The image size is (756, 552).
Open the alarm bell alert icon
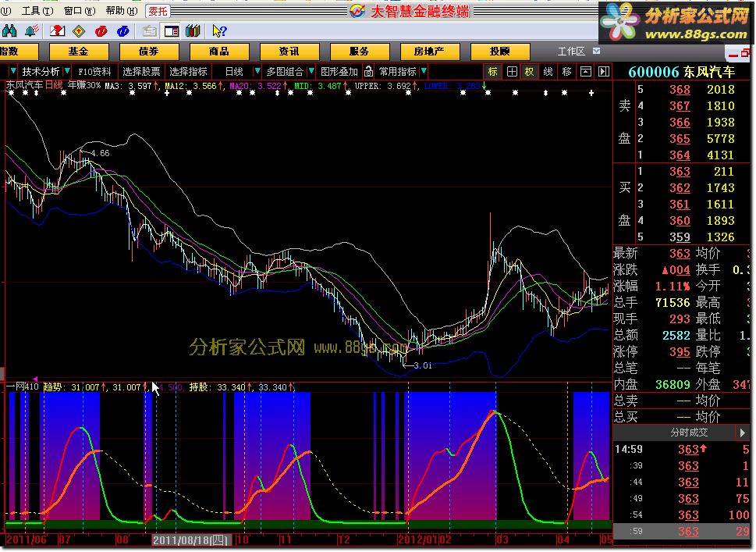[x=32, y=31]
